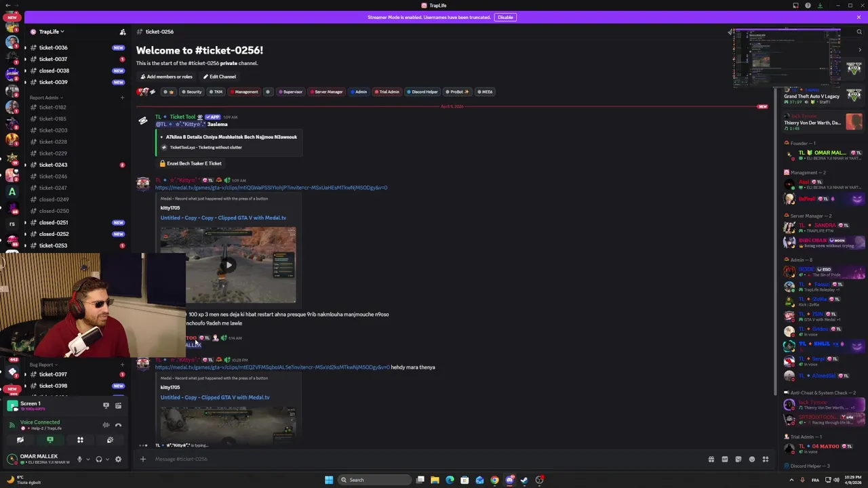Image resolution: width=868 pixels, height=488 pixels.
Task: Click the plus attachment button in message box
Action: point(142,459)
